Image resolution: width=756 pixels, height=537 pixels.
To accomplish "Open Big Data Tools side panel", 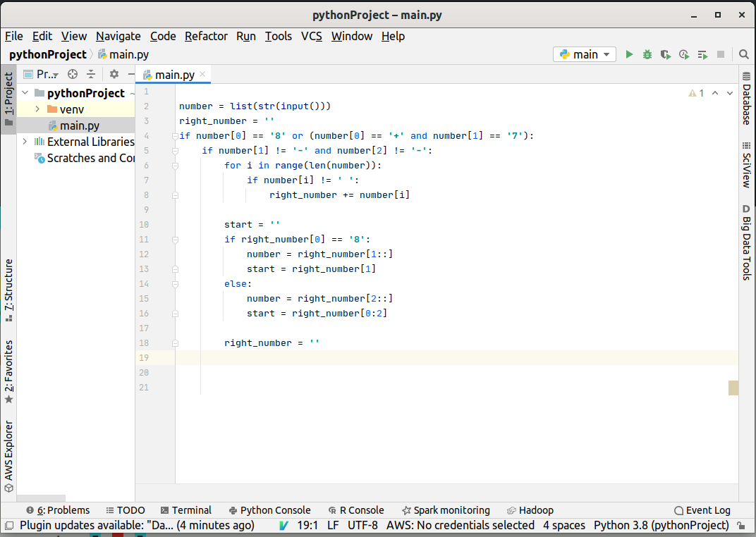I will [746, 242].
